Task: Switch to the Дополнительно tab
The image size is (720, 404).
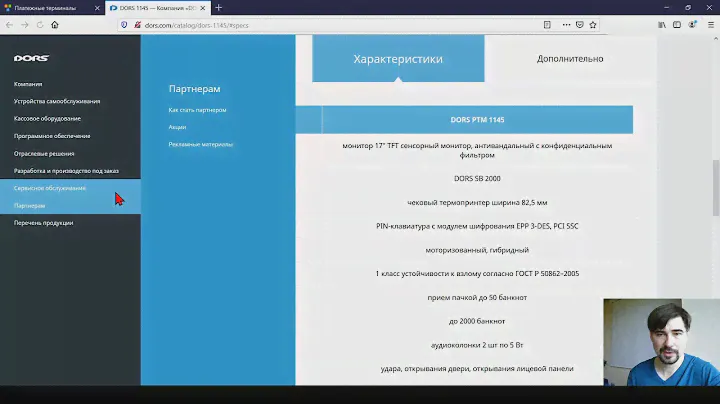Action: pos(570,58)
